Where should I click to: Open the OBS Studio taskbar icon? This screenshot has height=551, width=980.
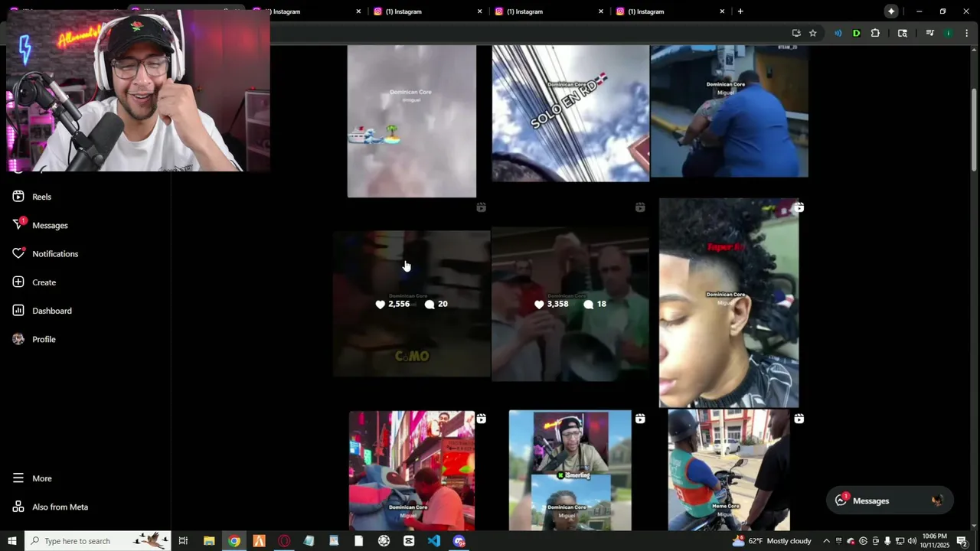coord(384,541)
